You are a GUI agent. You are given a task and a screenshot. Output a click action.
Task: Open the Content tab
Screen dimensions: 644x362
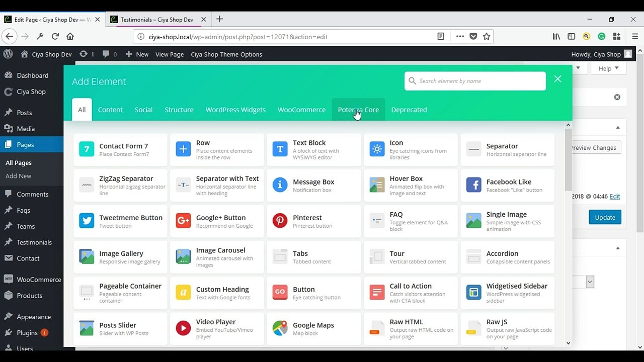click(110, 110)
